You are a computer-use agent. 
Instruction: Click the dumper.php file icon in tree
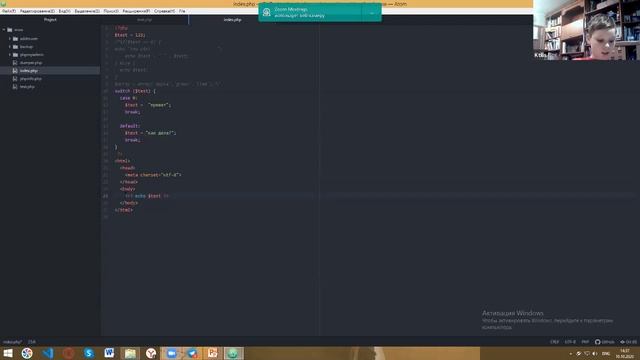(15, 63)
